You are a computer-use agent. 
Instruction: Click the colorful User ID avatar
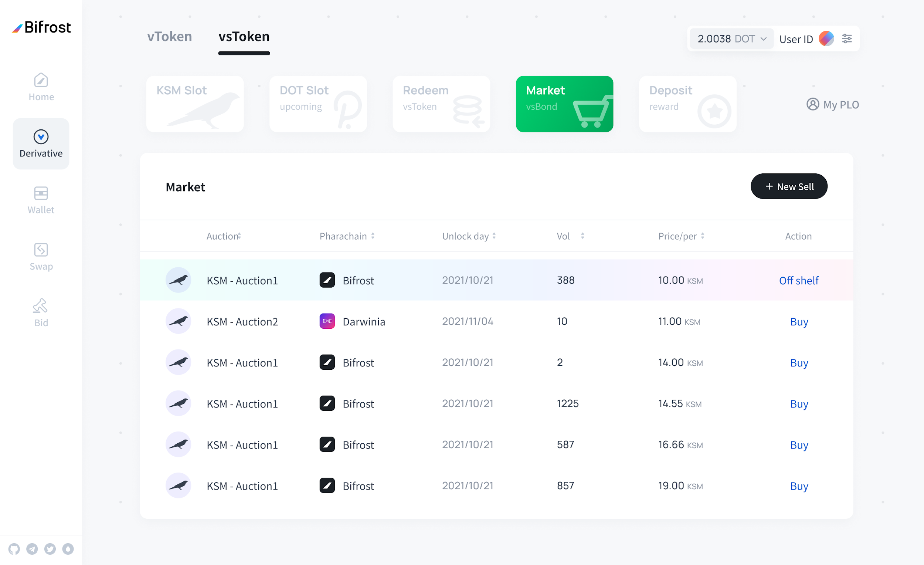826,39
